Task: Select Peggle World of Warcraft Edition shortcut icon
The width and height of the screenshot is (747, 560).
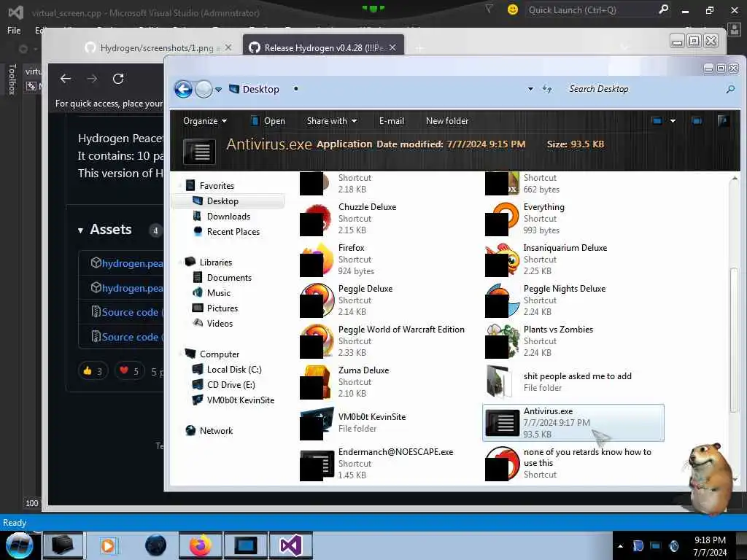Action: (x=317, y=341)
